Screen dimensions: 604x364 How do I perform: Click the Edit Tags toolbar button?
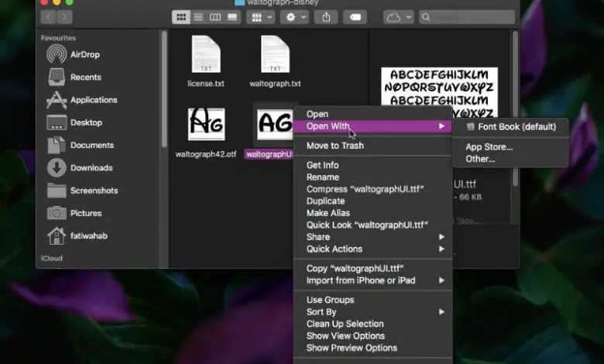355,17
